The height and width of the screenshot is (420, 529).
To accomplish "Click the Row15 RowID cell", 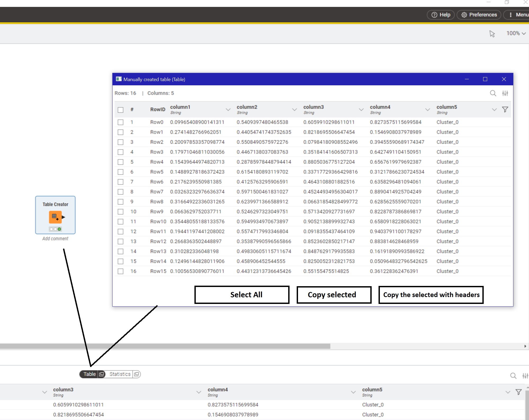I will [x=158, y=271].
